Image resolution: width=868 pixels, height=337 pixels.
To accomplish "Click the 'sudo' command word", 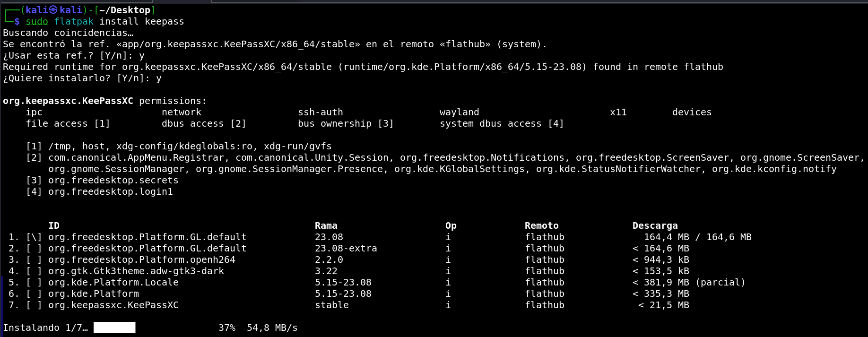I will point(37,21).
